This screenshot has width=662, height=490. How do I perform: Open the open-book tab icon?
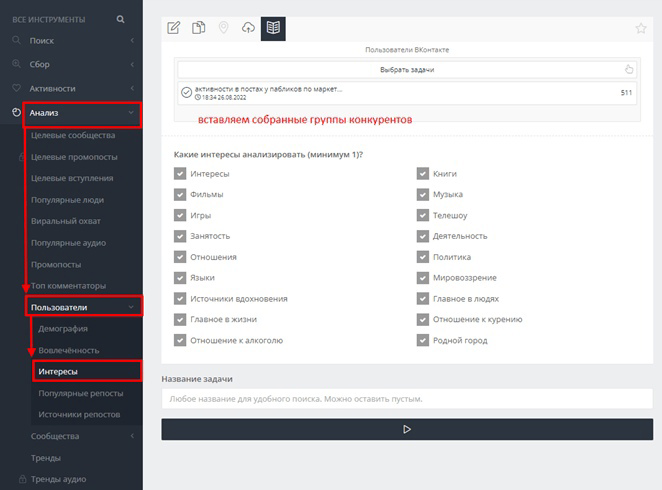point(273,28)
